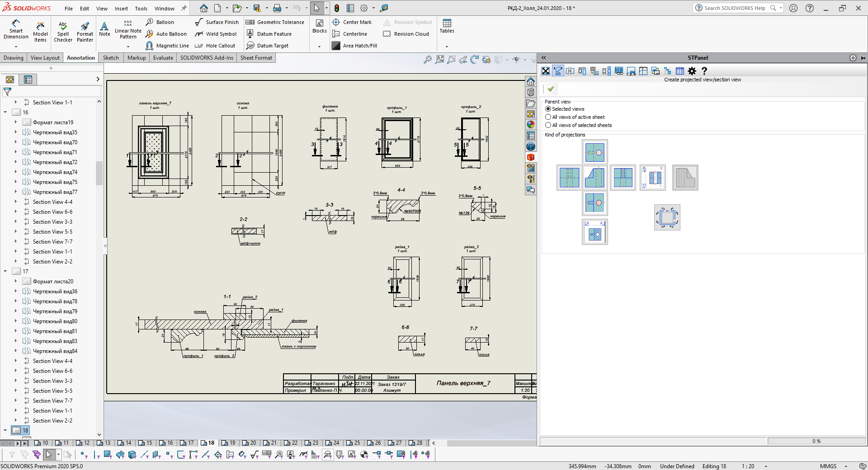Add a Balloon annotation
Screen dimensions: 868x470
160,22
